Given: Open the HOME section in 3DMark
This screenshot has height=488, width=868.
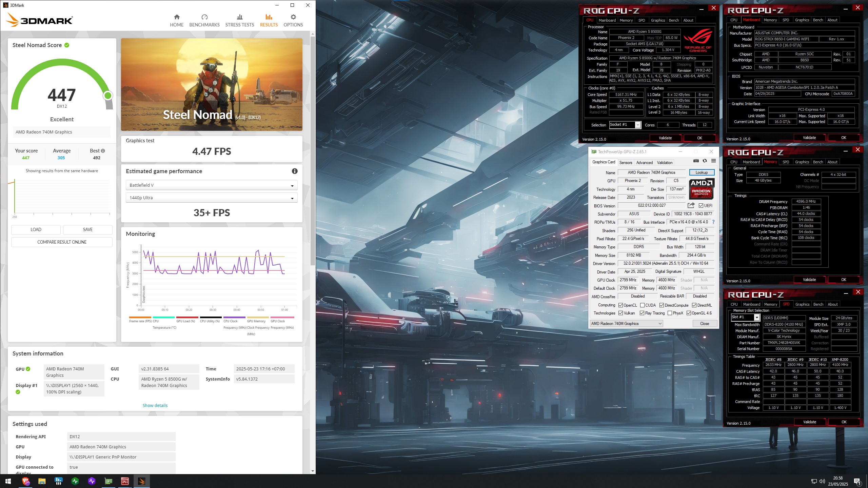Looking at the screenshot, I should [x=177, y=21].
